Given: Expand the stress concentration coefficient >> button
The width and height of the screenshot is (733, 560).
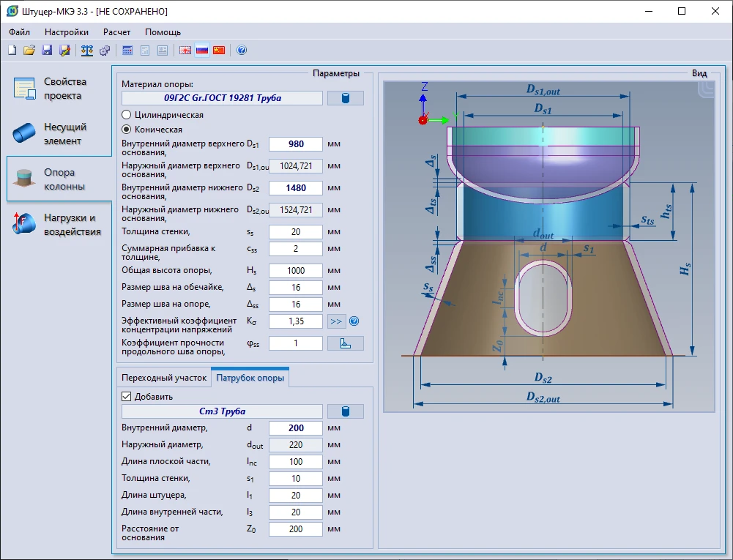Looking at the screenshot, I should click(335, 321).
